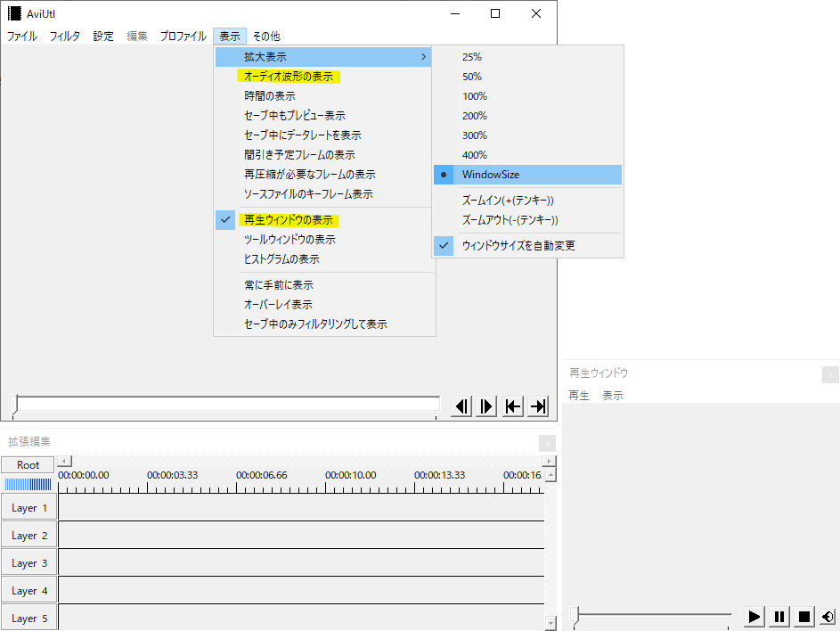Enable 常に手前に表示
This screenshot has width=840, height=631.
324,284
